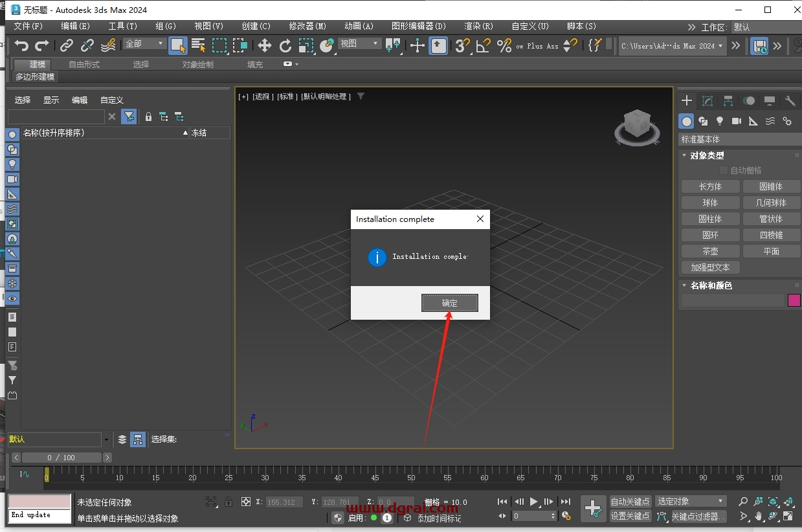Toggle the Window/Crossing selection icon
The image size is (802, 532).
coord(240,45)
